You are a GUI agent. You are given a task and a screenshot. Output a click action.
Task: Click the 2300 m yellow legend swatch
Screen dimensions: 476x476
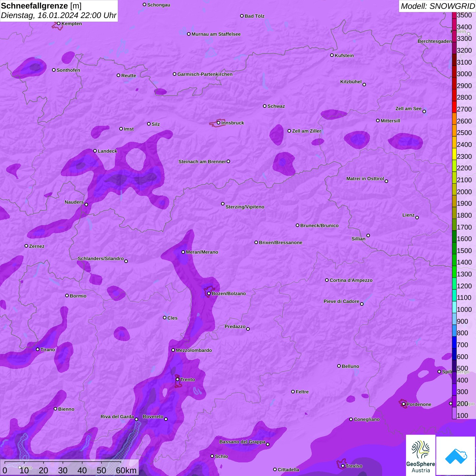[454, 154]
